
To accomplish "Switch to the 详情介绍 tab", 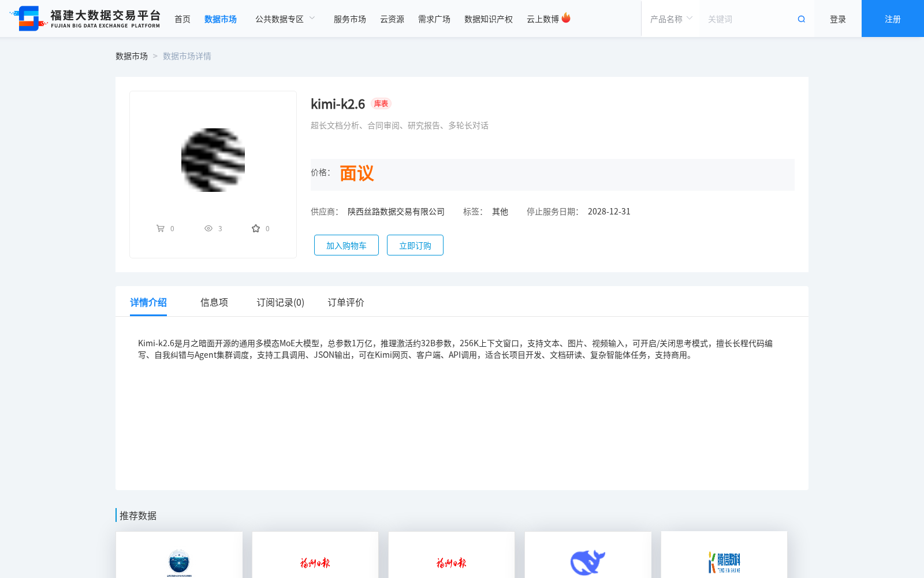I will (x=148, y=302).
